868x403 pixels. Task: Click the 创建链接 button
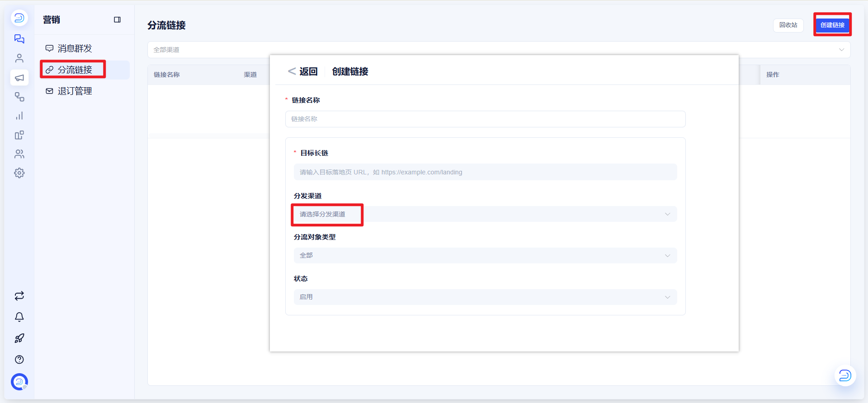(832, 25)
